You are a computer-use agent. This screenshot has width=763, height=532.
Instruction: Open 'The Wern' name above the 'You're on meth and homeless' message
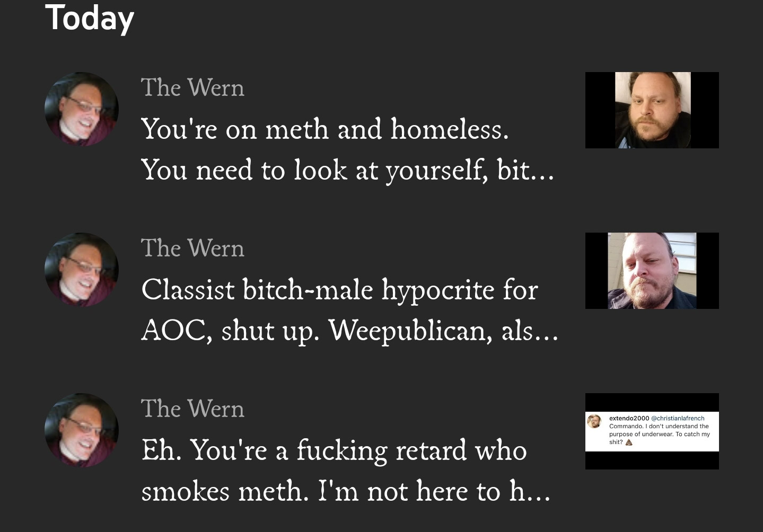click(192, 87)
